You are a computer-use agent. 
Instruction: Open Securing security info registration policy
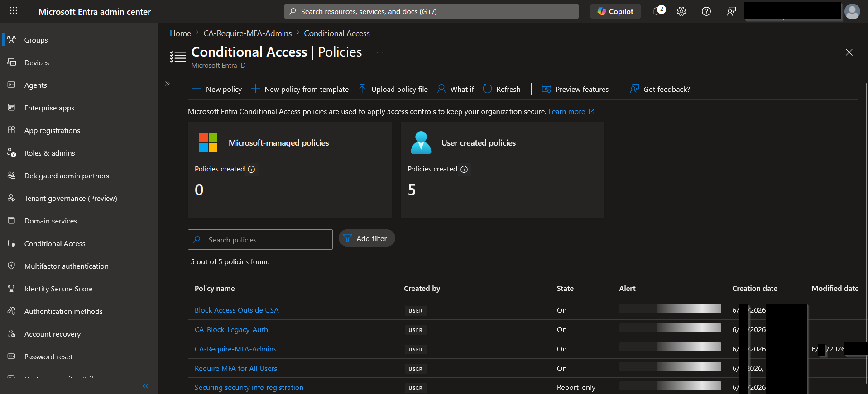pos(249,388)
